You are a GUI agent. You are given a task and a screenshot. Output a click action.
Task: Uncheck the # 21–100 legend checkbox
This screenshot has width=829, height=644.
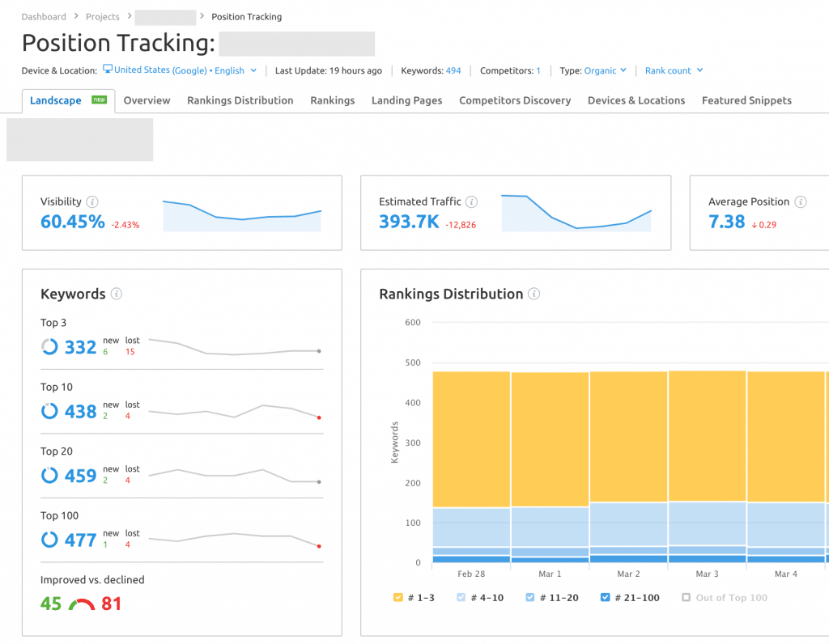606,598
